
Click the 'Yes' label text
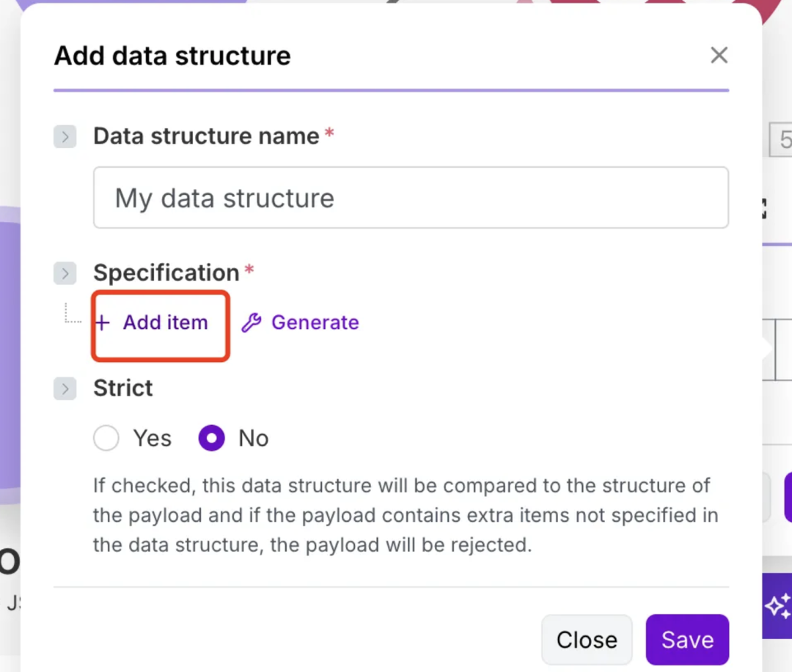click(x=152, y=439)
